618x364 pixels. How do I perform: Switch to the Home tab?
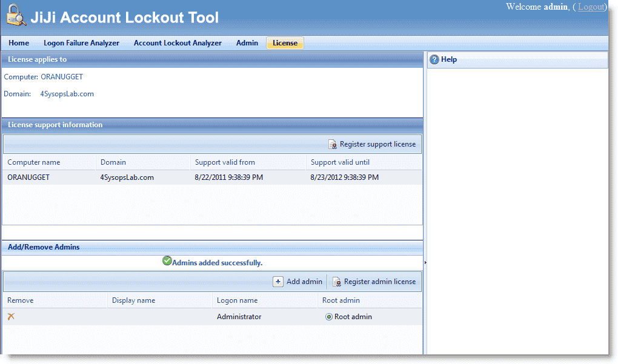click(19, 43)
